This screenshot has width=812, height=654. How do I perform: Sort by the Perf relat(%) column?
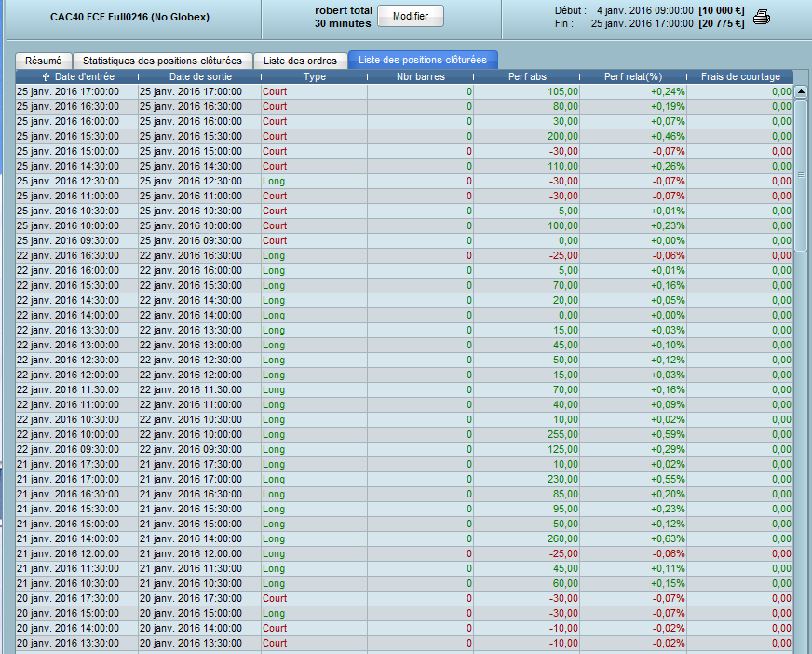click(x=633, y=76)
